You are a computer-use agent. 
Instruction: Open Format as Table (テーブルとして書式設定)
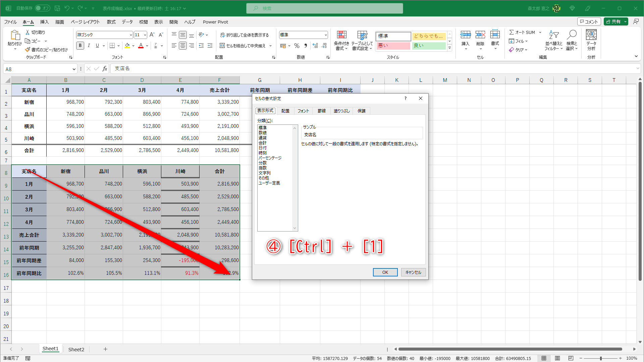click(x=362, y=41)
